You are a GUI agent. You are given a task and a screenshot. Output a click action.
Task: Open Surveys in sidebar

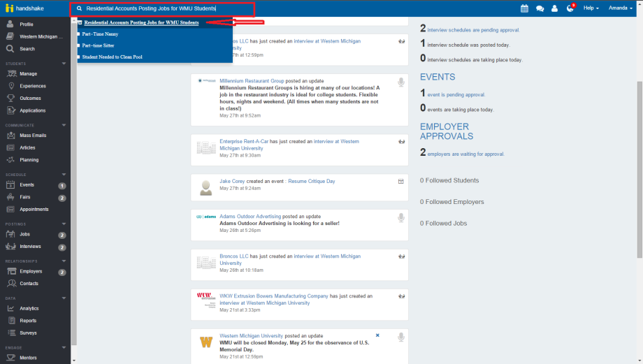point(28,333)
